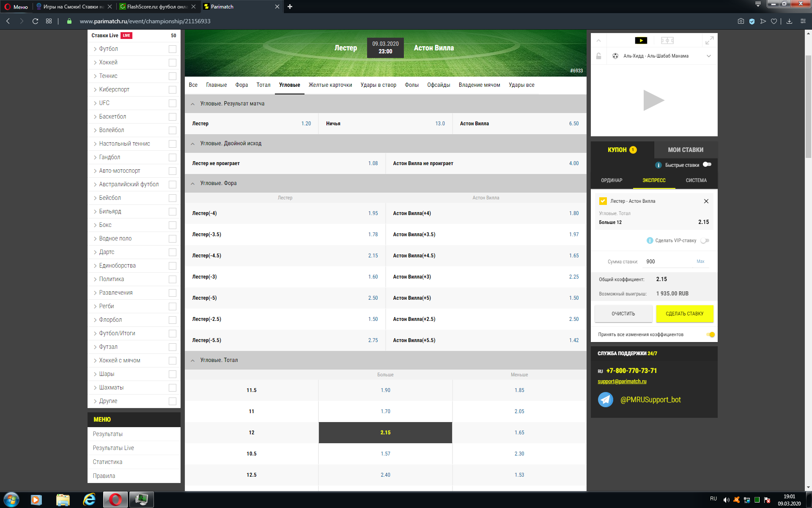This screenshot has height=508, width=812.
Task: Add page to bookmarks heart icon
Action: click(x=774, y=21)
